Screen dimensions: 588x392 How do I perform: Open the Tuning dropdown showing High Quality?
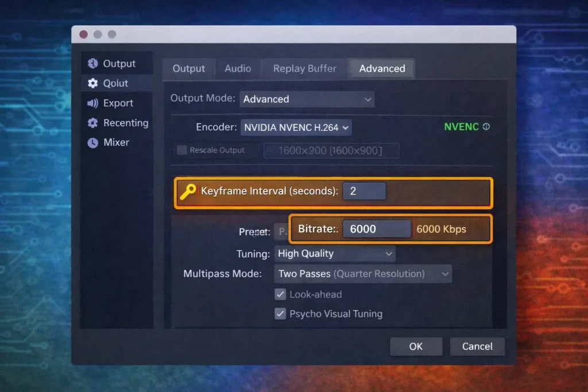click(x=335, y=253)
